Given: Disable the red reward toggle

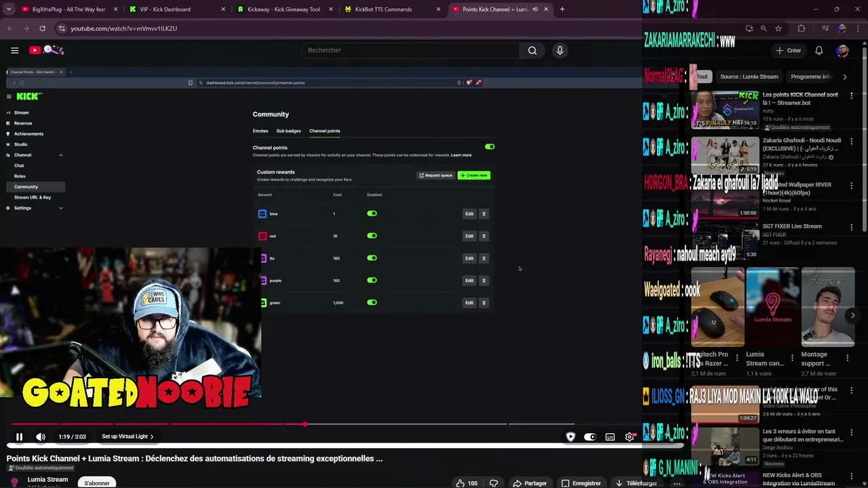Looking at the screenshot, I should click(372, 236).
